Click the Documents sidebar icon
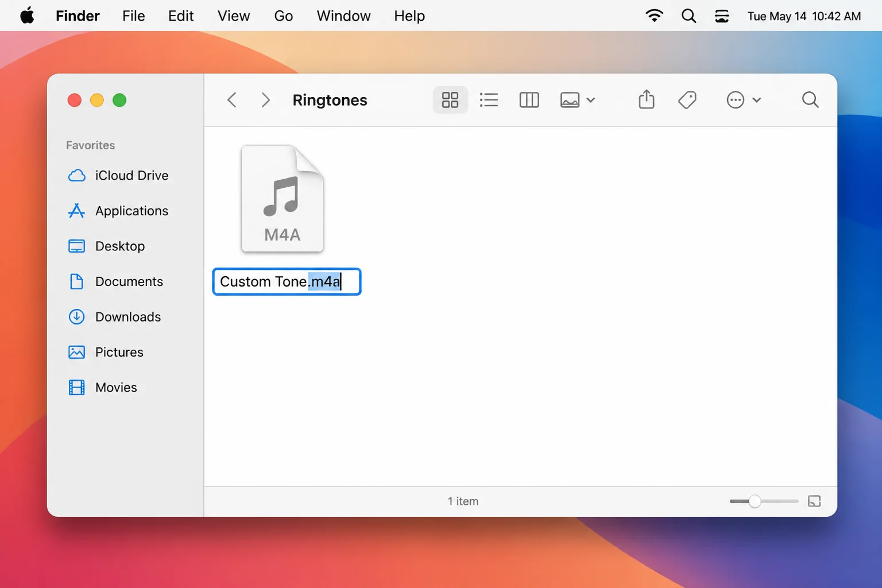The height and width of the screenshot is (588, 882). tap(76, 281)
